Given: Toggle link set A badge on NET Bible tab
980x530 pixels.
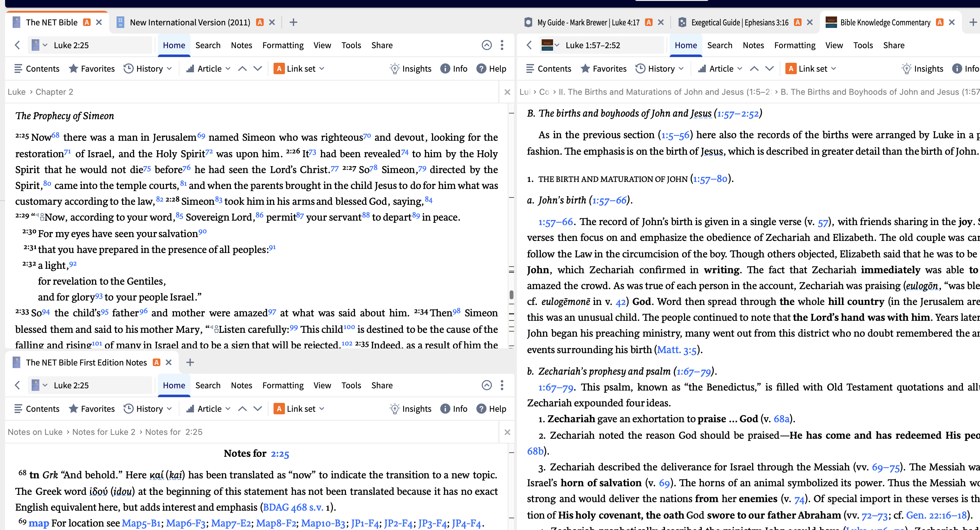Looking at the screenshot, I should [87, 23].
